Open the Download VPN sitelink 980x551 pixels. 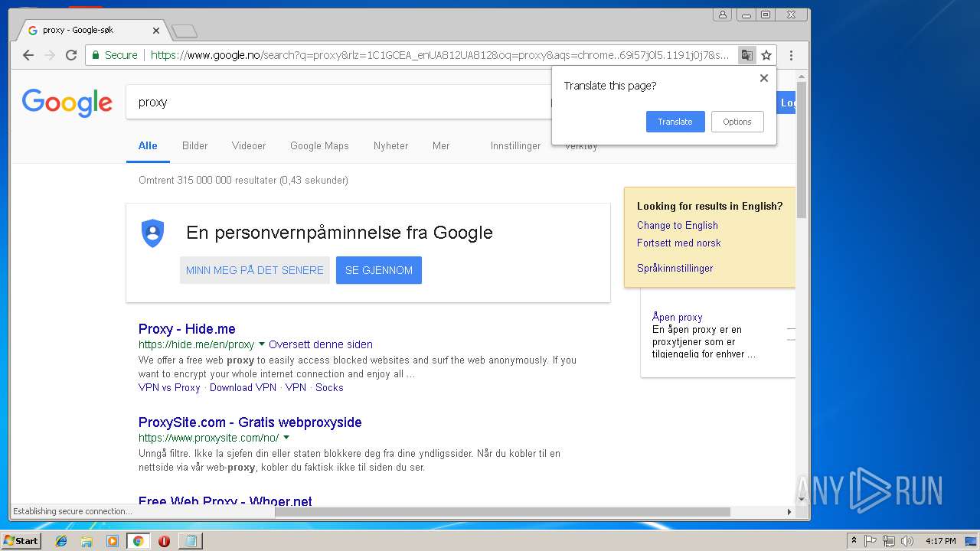[243, 387]
